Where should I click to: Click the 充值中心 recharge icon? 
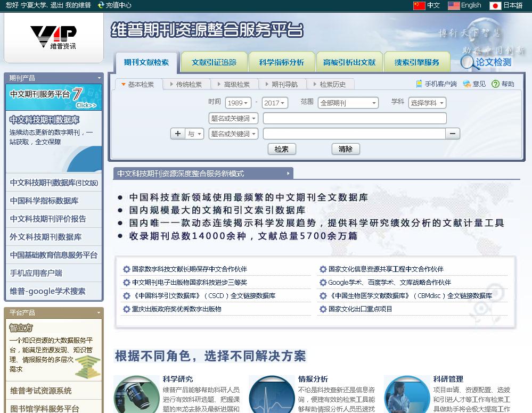[x=101, y=5]
